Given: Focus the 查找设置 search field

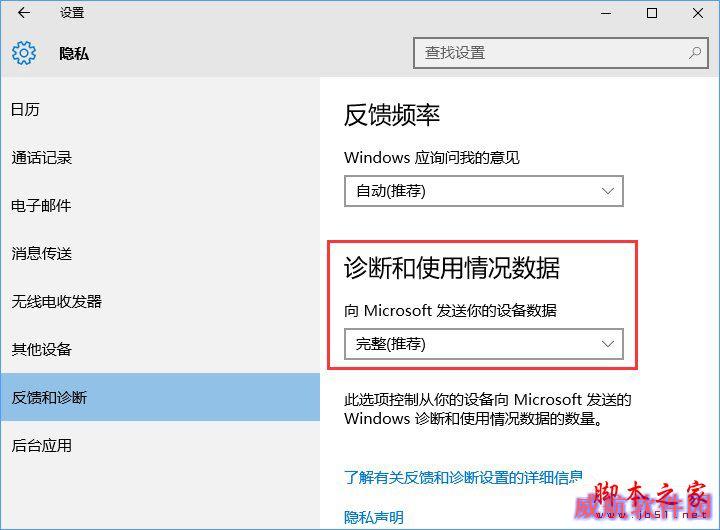Looking at the screenshot, I should click(560, 53).
